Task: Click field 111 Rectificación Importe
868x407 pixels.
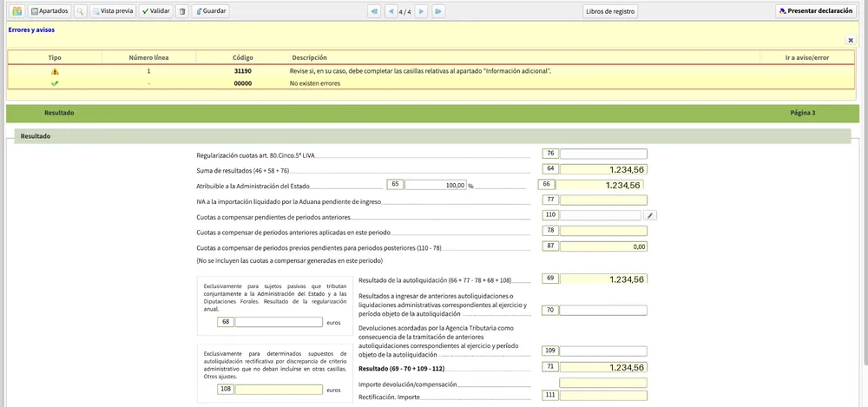Action: pos(603,396)
